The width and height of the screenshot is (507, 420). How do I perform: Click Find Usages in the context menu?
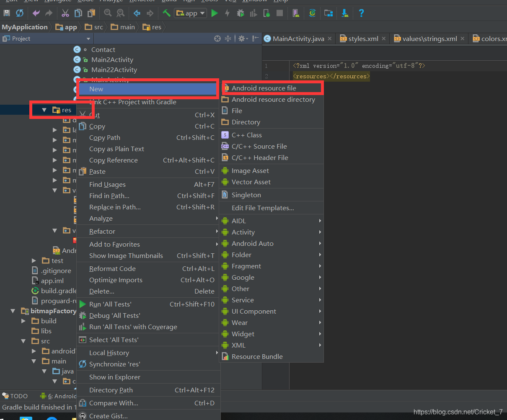107,184
